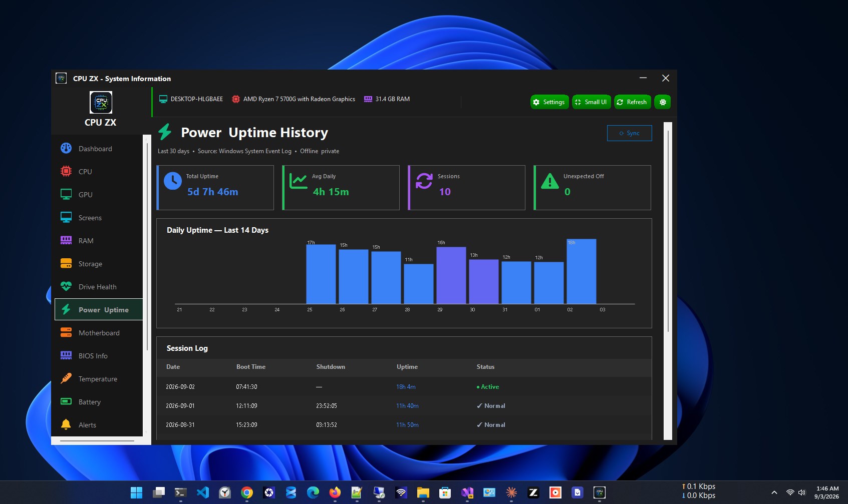Click the Drive Health heart icon
Image resolution: width=848 pixels, height=504 pixels.
click(x=66, y=286)
